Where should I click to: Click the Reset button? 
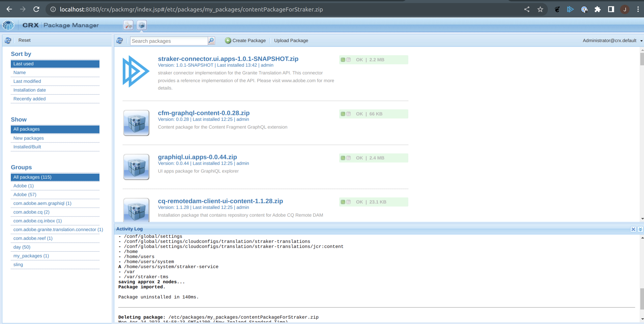24,40
